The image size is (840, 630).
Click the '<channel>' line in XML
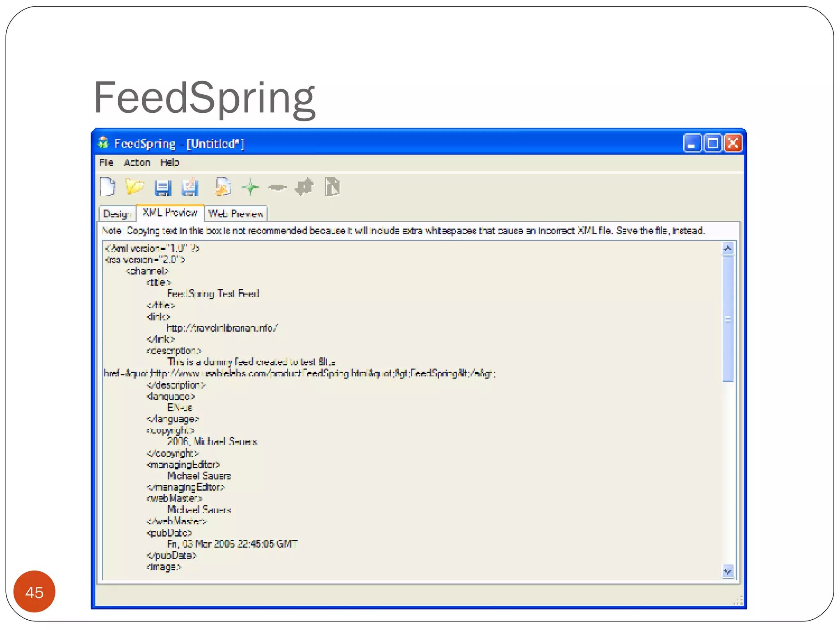(x=147, y=271)
